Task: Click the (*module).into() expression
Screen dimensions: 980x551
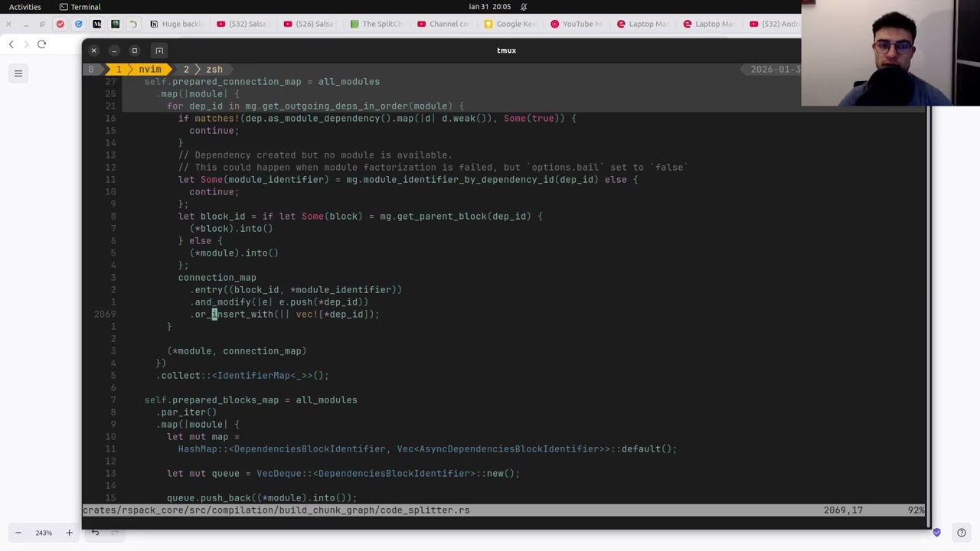Action: pos(234,253)
